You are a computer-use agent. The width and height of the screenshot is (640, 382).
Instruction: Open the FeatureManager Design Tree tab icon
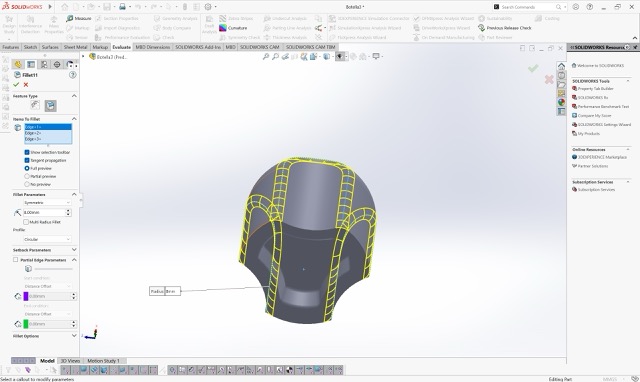pyautogui.click(x=18, y=64)
